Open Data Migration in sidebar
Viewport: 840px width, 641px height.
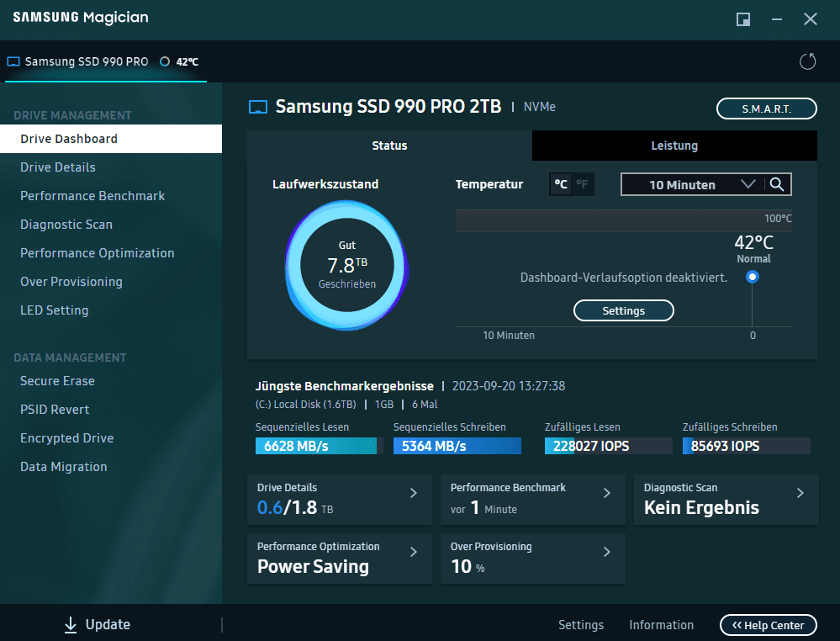(111, 467)
